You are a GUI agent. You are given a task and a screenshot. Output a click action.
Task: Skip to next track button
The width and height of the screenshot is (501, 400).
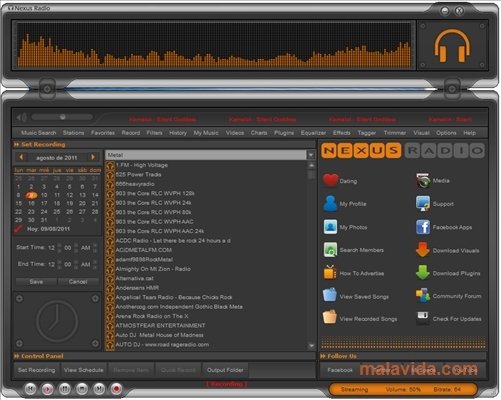click(x=99, y=389)
